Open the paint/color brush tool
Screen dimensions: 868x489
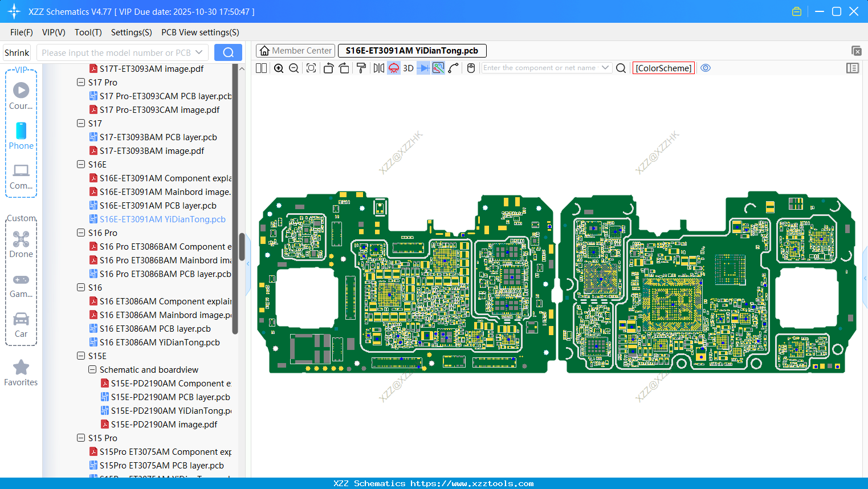(x=361, y=68)
